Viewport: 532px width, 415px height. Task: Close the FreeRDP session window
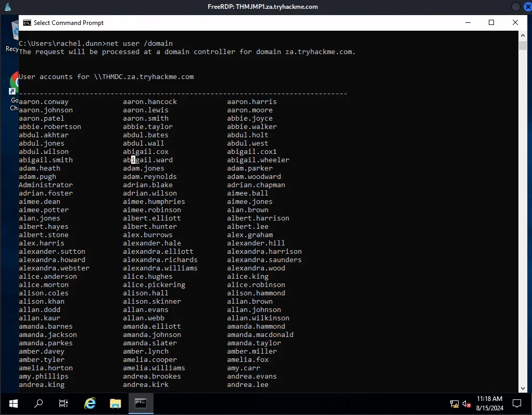click(x=528, y=7)
